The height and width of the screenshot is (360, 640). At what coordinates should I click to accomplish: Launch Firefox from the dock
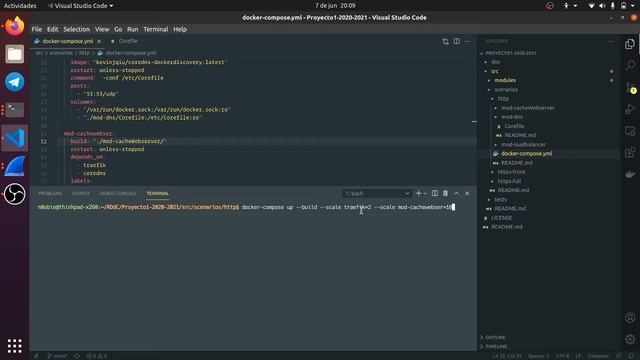(15, 27)
